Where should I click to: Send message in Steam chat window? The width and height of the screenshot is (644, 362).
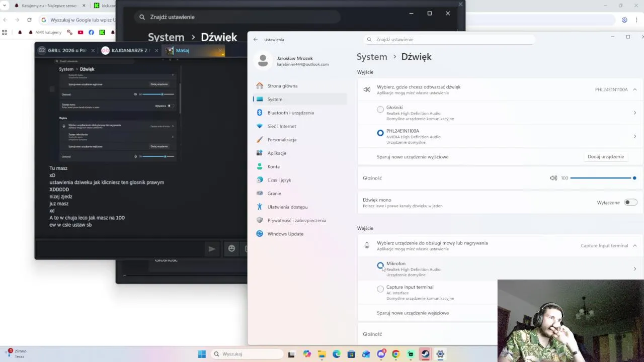click(212, 248)
